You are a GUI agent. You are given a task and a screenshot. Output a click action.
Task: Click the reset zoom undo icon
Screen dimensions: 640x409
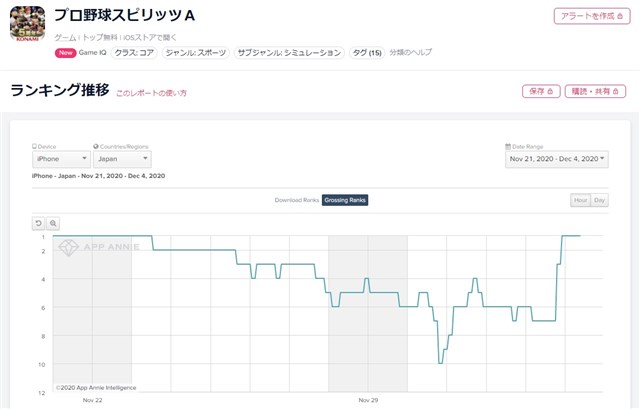(38, 223)
